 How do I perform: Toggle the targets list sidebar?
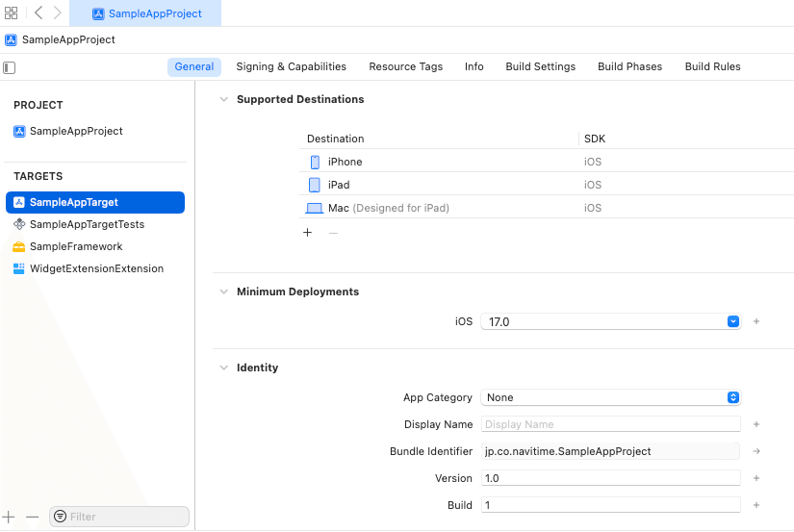point(9,67)
